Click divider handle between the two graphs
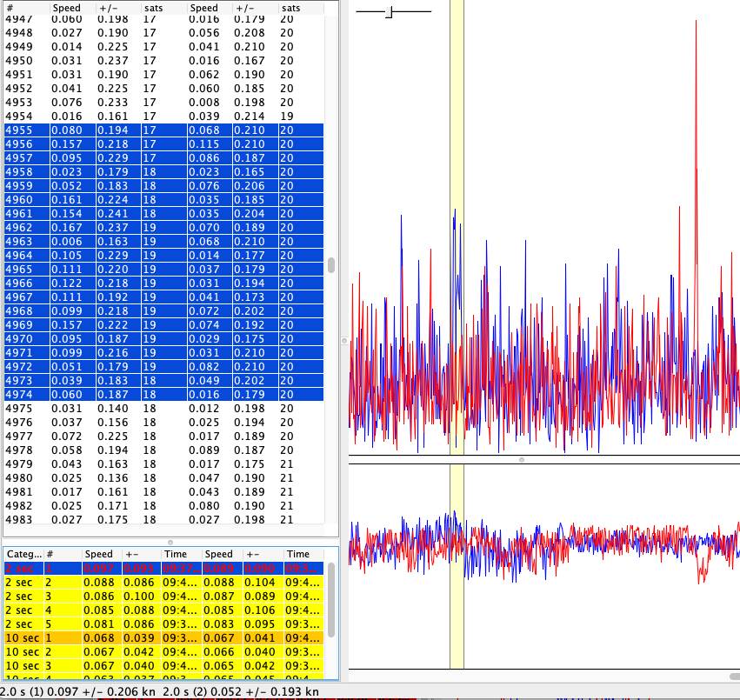 click(522, 459)
